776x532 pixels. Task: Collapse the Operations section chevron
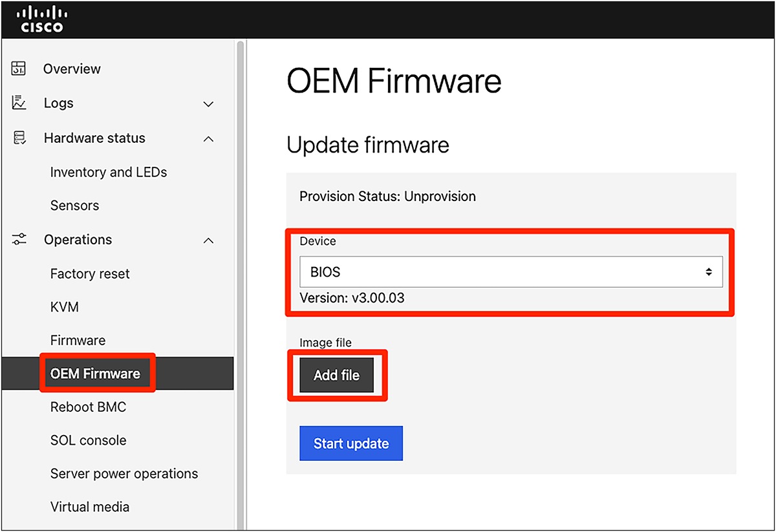click(208, 240)
